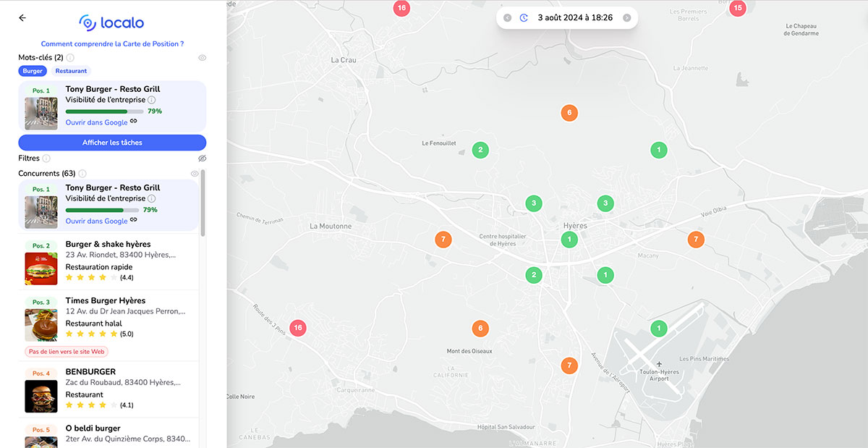Click green 1 marker at Toulon-Hyères Airport
This screenshot has height=448, width=868.
point(658,329)
